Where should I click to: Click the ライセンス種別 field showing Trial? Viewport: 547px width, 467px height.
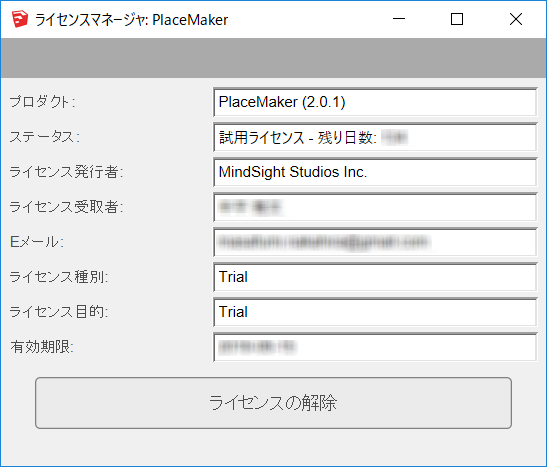[x=375, y=277]
